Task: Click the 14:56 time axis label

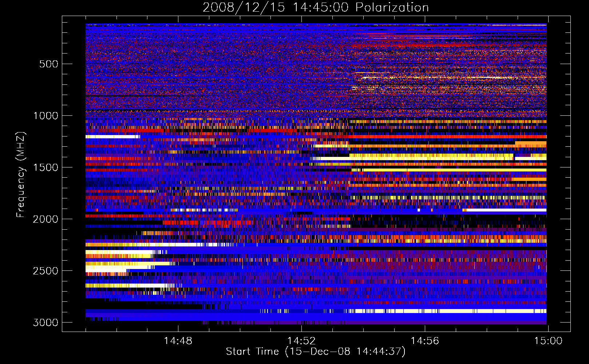Action: tap(425, 341)
